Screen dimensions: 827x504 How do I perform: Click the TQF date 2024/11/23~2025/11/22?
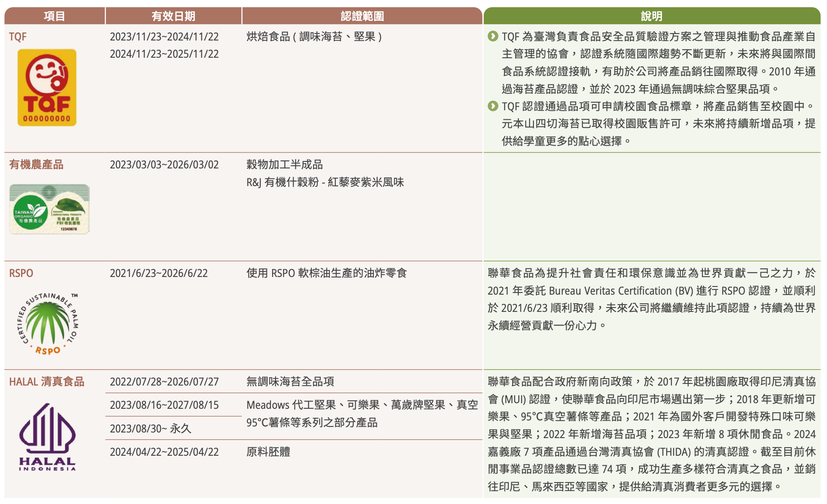[x=164, y=54]
